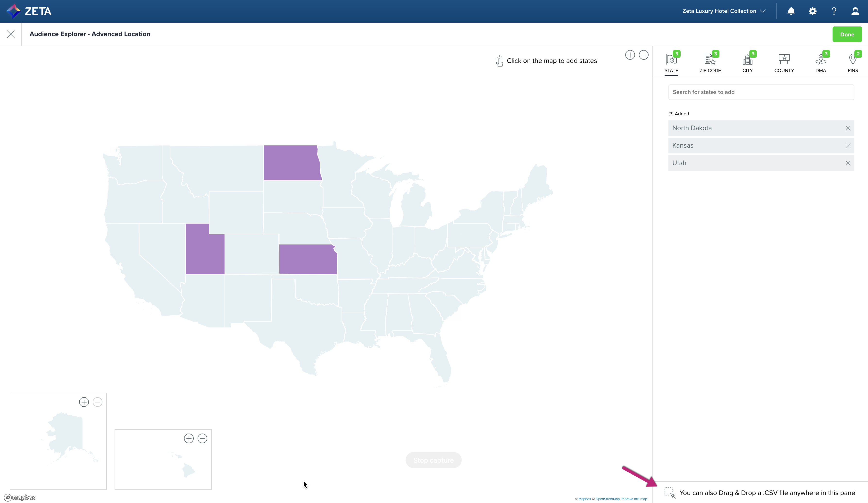868x503 pixels.
Task: Zoom in on the main map
Action: tap(630, 55)
